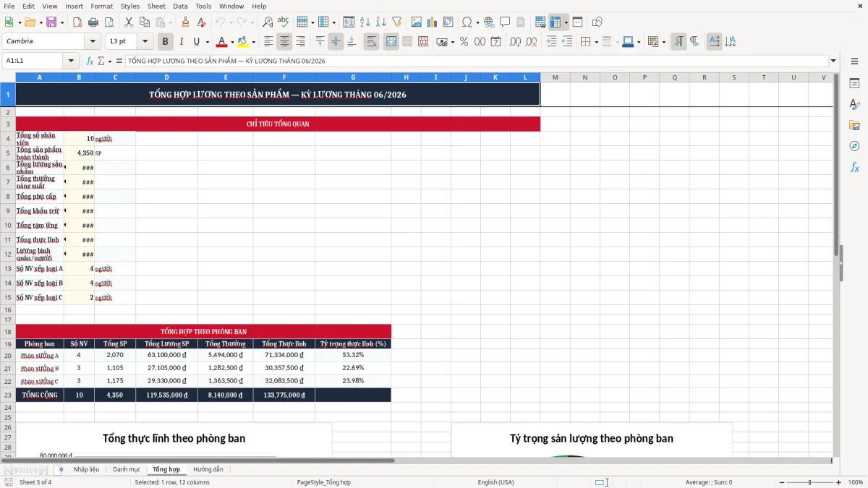Screen dimensions: 868x488
Task: Apply Date number format
Action: tap(495, 42)
